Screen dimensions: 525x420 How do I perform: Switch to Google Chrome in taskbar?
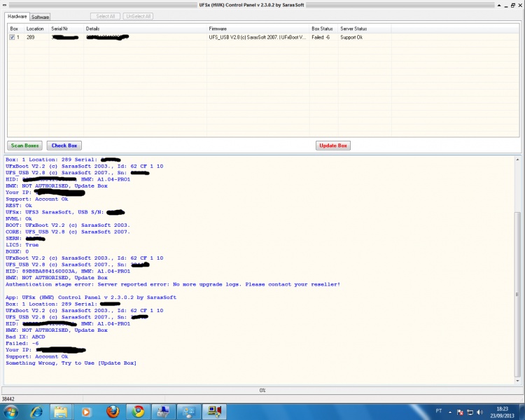pos(138,412)
